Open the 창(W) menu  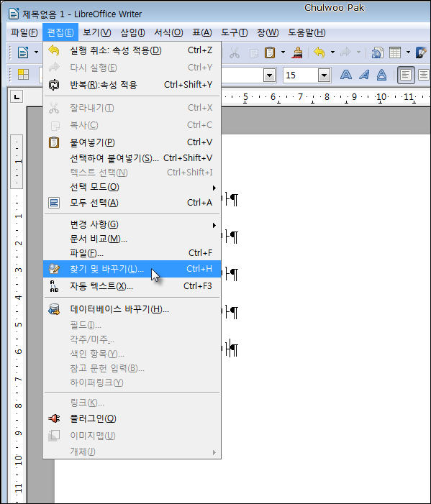(x=268, y=32)
